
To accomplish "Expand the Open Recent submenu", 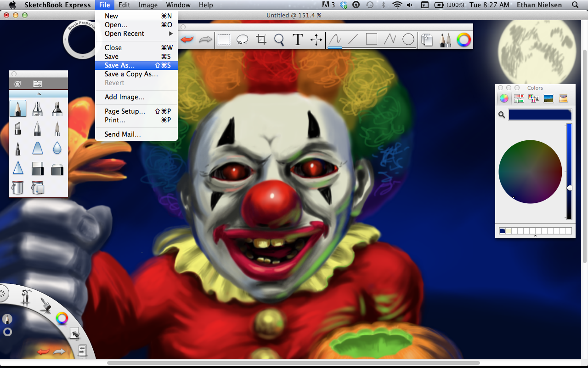I will coord(136,34).
